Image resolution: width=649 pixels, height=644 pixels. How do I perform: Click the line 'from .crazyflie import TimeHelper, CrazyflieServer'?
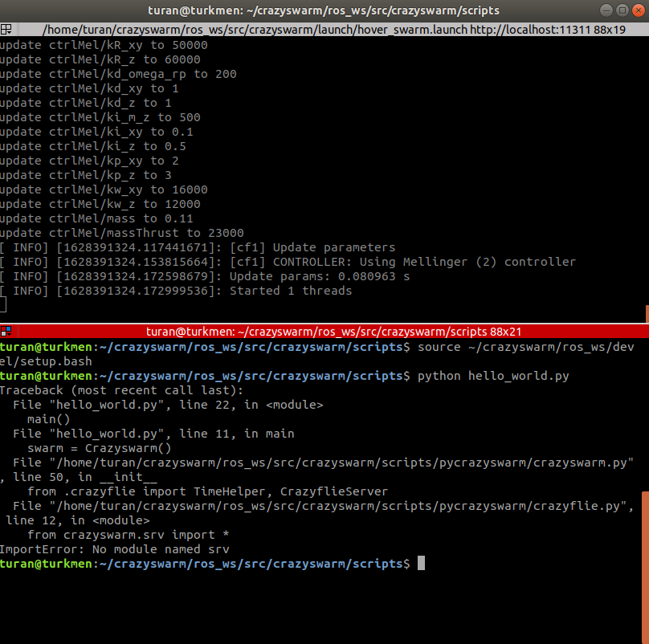[x=207, y=491]
